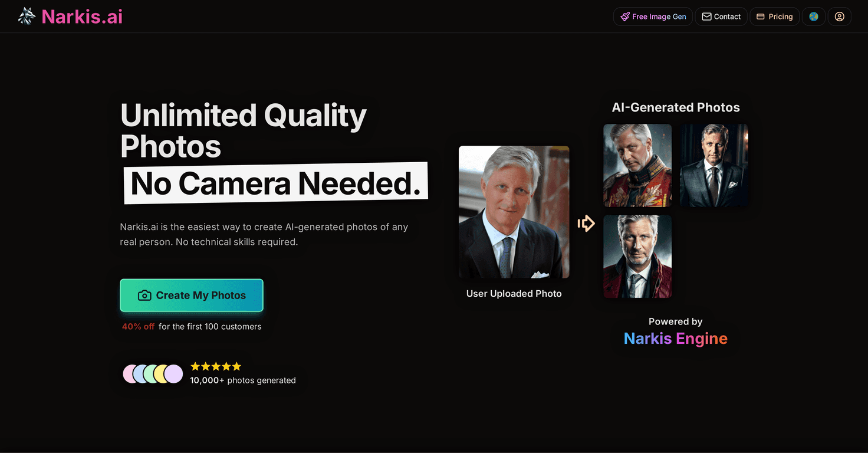
Task: Click the envelope icon in the Contact button
Action: point(706,17)
